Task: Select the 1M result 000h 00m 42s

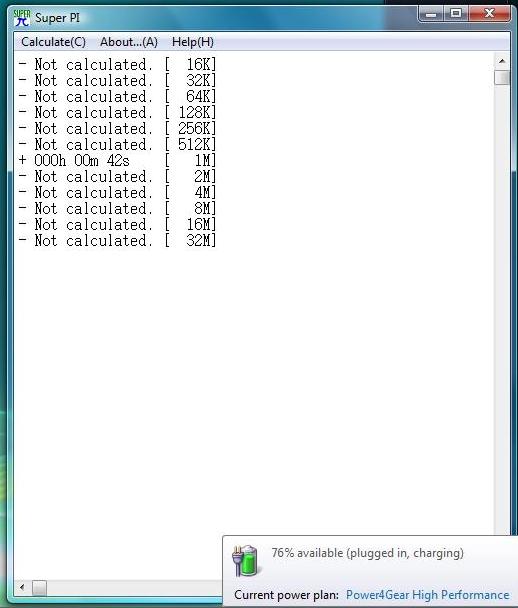Action: pyautogui.click(x=117, y=161)
